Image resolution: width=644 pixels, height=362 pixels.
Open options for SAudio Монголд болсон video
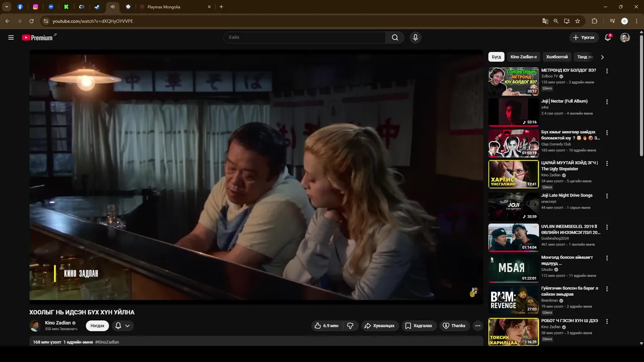[x=607, y=258]
